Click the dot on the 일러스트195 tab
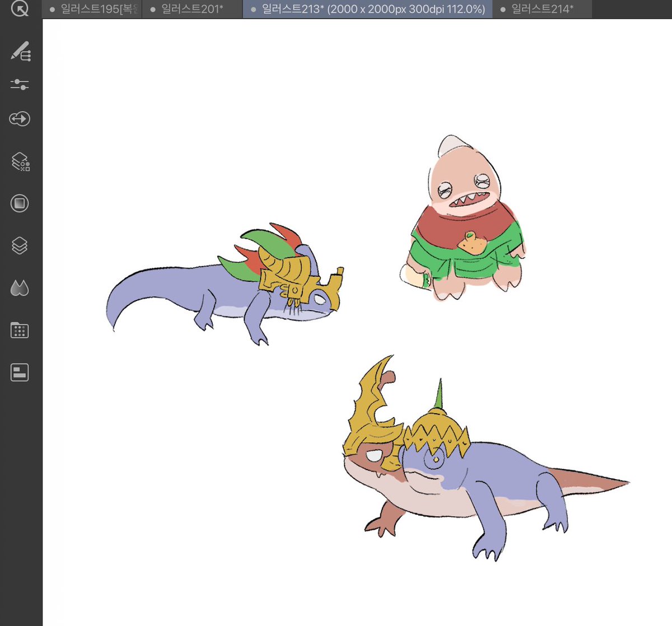Screen dimensions: 672x626 click(x=53, y=10)
